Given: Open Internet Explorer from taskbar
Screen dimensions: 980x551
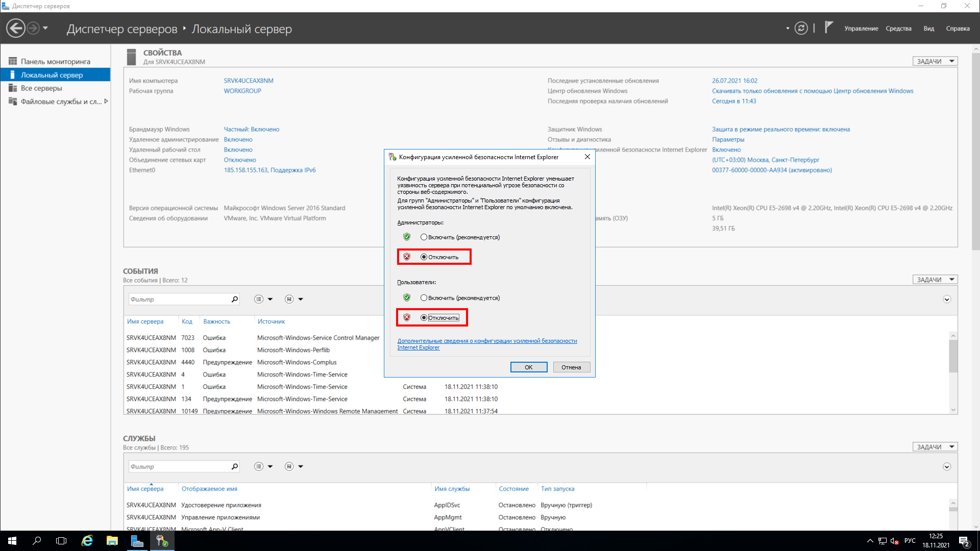Looking at the screenshot, I should (x=87, y=541).
